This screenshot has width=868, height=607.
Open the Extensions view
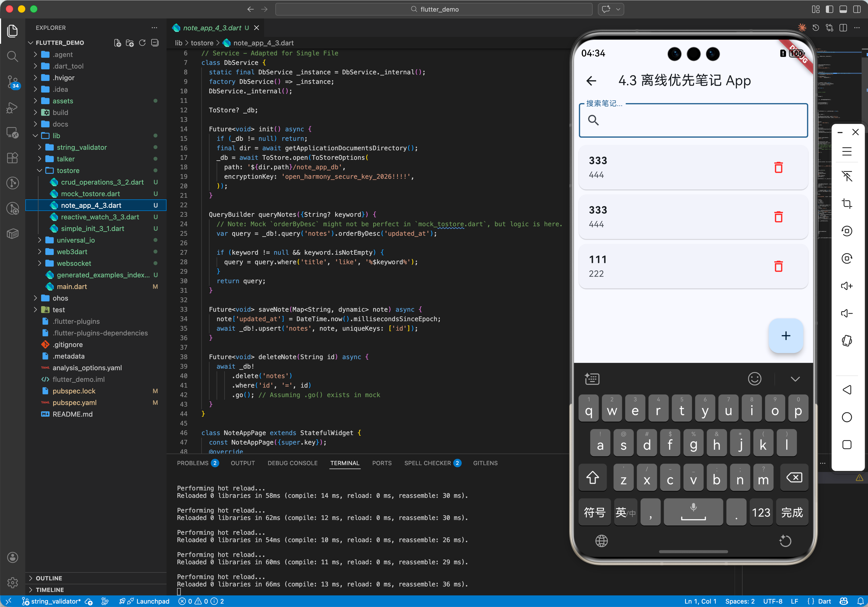coord(12,158)
